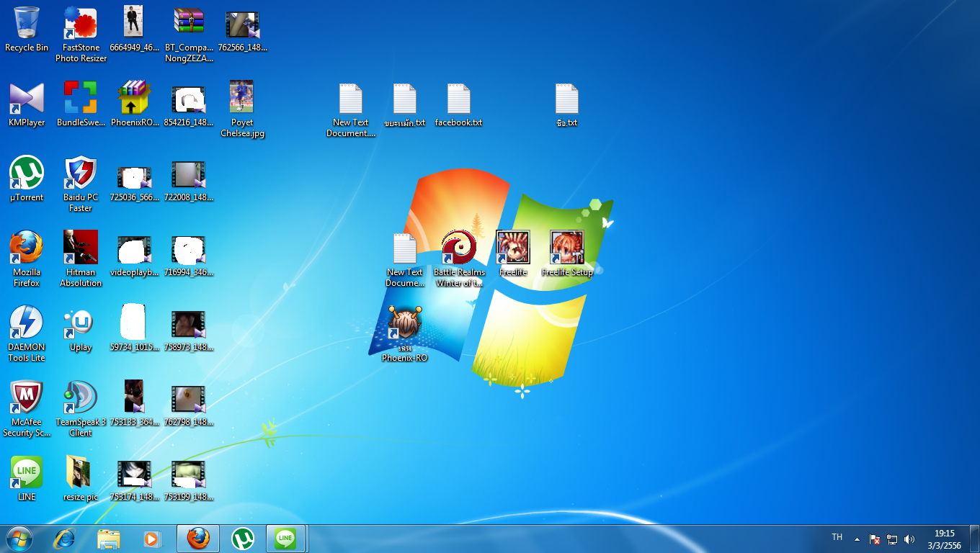980x553 pixels.
Task: Select the Freelife Setup shortcut
Action: pos(567,254)
